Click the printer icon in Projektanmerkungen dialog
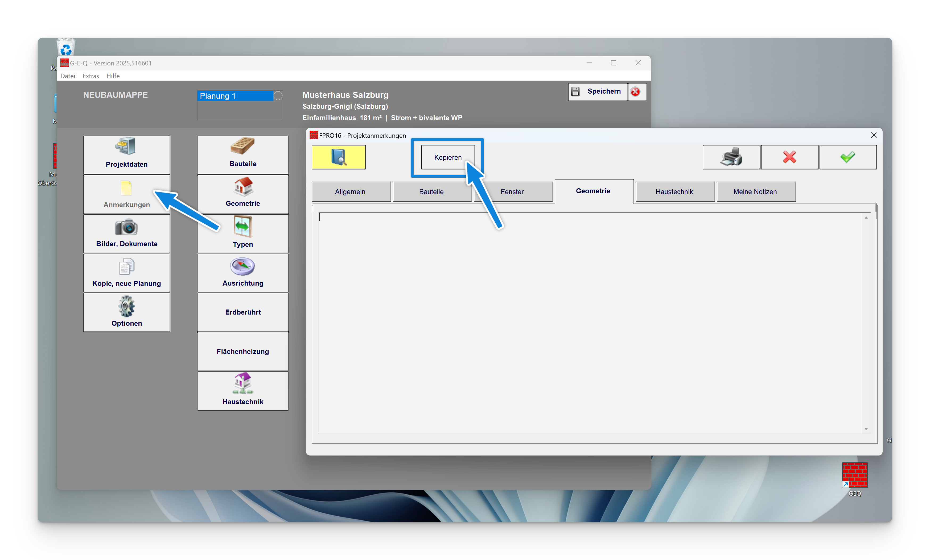This screenshot has width=930, height=560. (731, 157)
